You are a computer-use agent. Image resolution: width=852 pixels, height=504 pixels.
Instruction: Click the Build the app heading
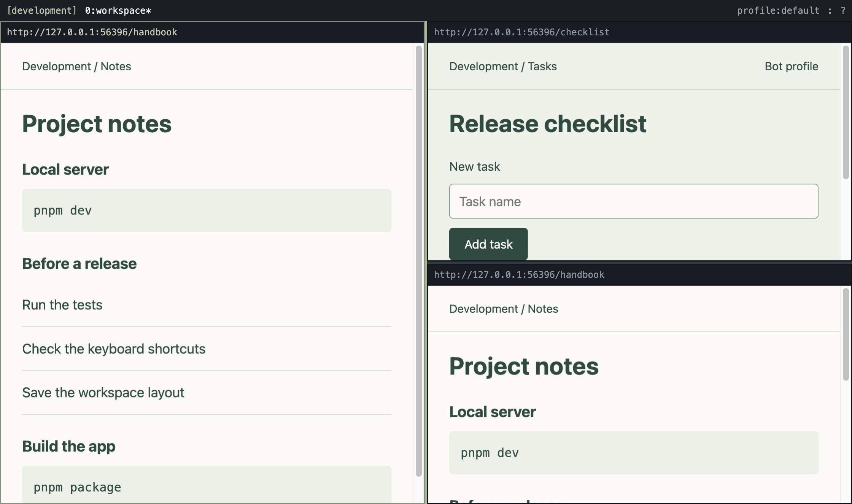tap(68, 446)
